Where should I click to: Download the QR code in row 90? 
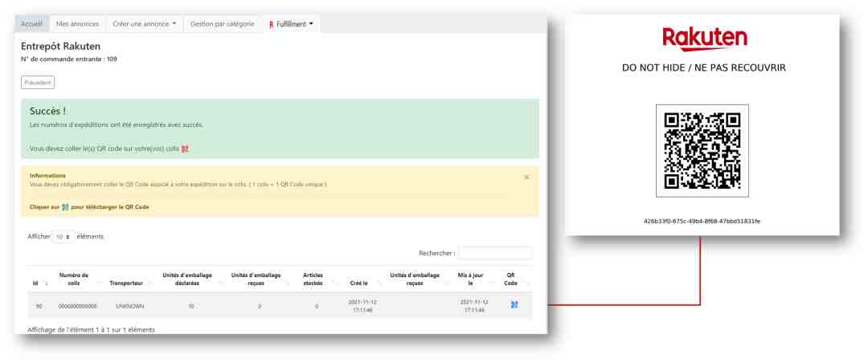514,304
